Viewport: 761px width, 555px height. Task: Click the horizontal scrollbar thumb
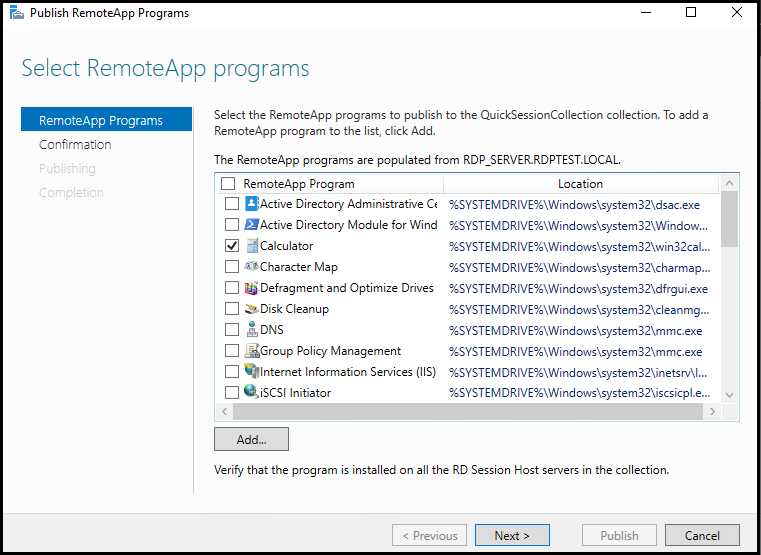coord(468,412)
